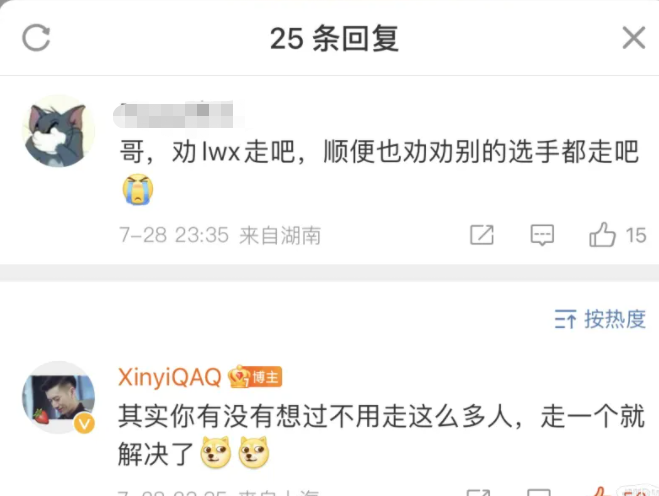Tap the sort arrow icon beside 按热度

[x=565, y=319]
